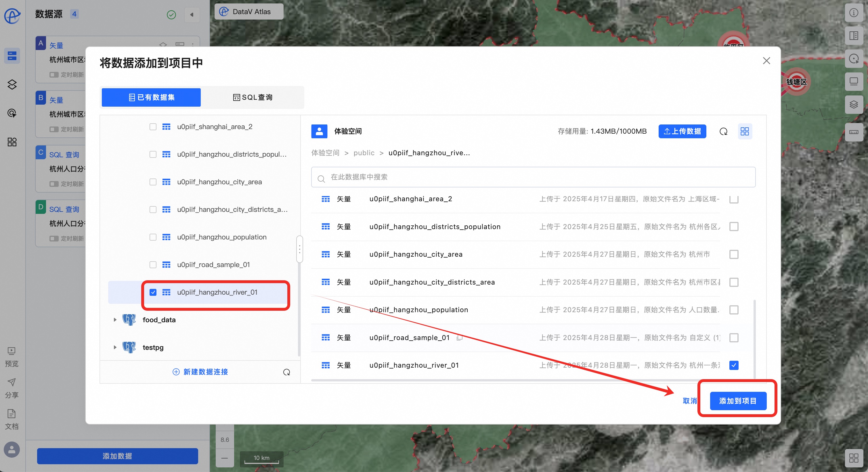Tick the u0piif_hangzhou_city_area row checkbox on right
The height and width of the screenshot is (472, 868).
pyautogui.click(x=734, y=254)
